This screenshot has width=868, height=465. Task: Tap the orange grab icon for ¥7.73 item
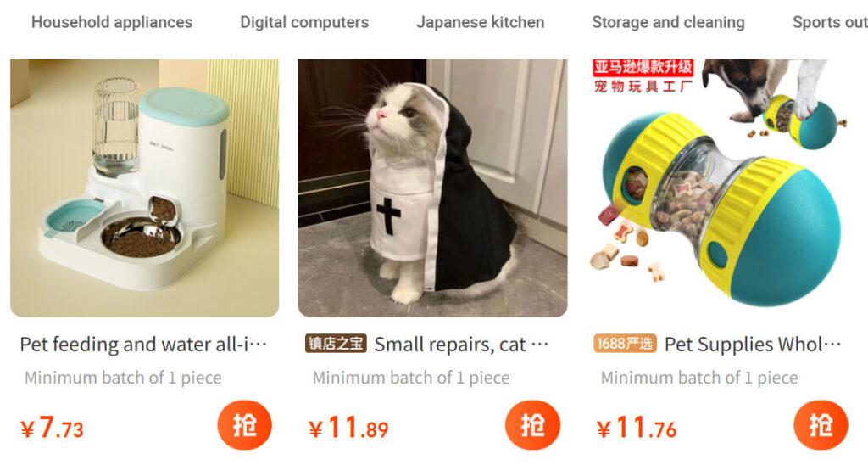click(244, 425)
